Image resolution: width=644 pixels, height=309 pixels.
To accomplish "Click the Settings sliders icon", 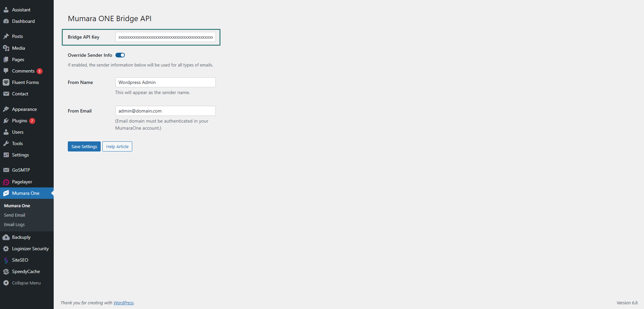I will click(x=6, y=155).
